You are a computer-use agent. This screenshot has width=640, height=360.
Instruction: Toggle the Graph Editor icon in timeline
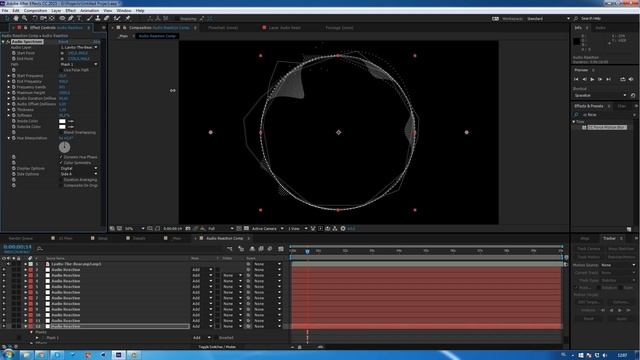281,249
